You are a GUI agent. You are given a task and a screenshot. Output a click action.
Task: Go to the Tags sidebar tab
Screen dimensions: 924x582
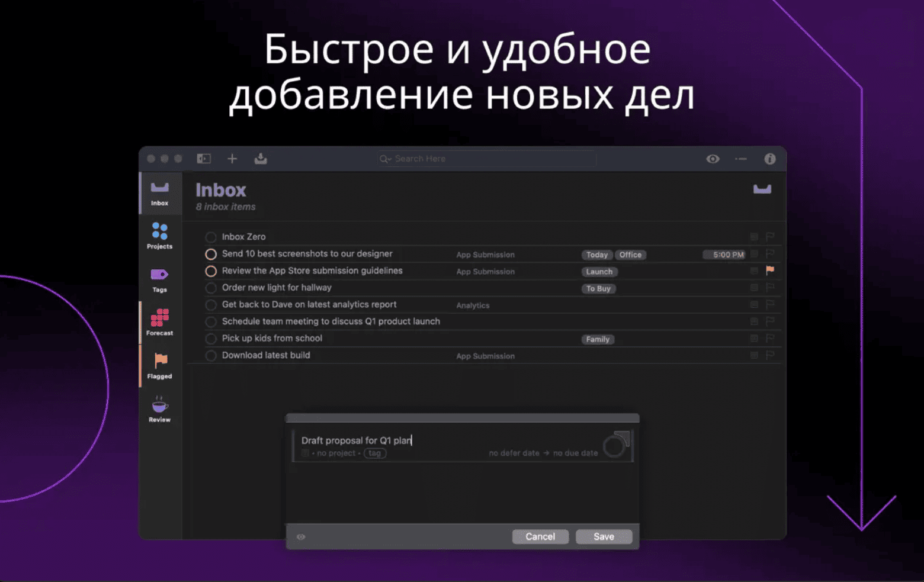pos(159,279)
